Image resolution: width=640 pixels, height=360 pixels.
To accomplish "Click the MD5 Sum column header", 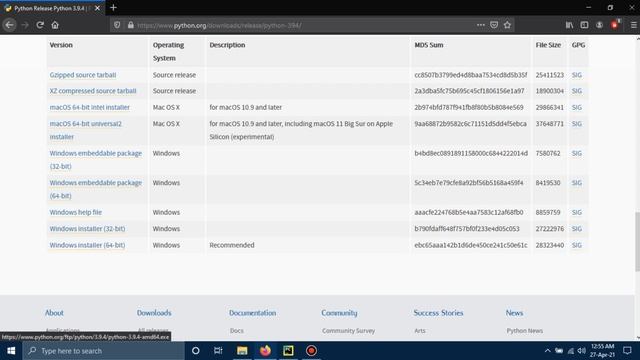I will pyautogui.click(x=429, y=45).
